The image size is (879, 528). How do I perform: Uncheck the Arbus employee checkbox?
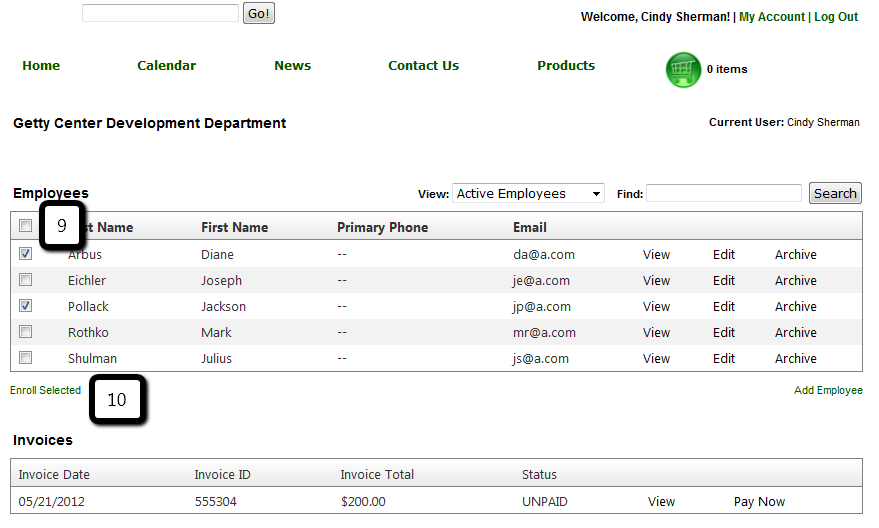[x=26, y=254]
